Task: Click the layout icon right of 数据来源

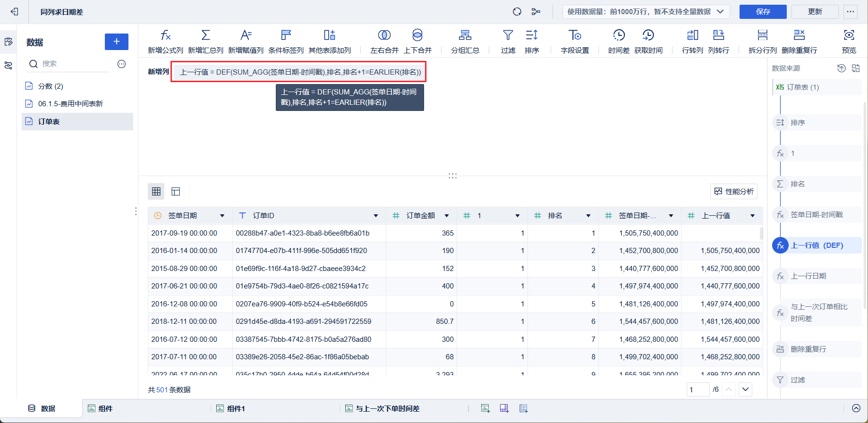Action: (856, 68)
